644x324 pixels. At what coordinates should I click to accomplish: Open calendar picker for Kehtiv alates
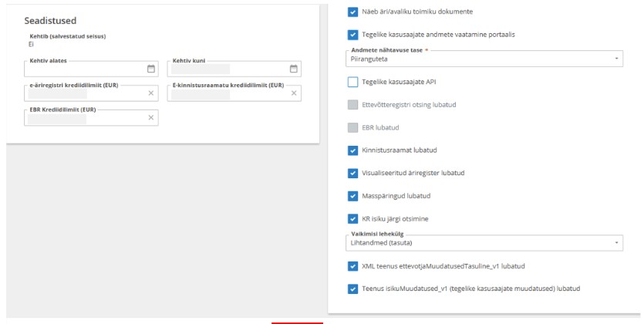(x=151, y=69)
